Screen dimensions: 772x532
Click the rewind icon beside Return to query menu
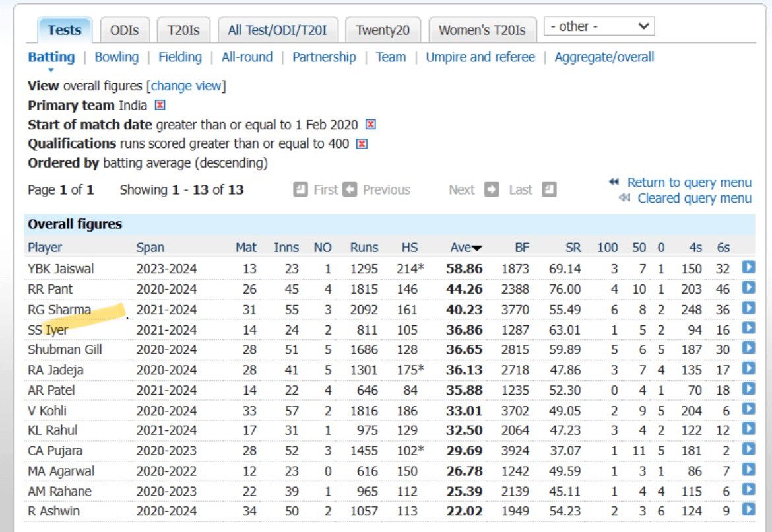[614, 182]
